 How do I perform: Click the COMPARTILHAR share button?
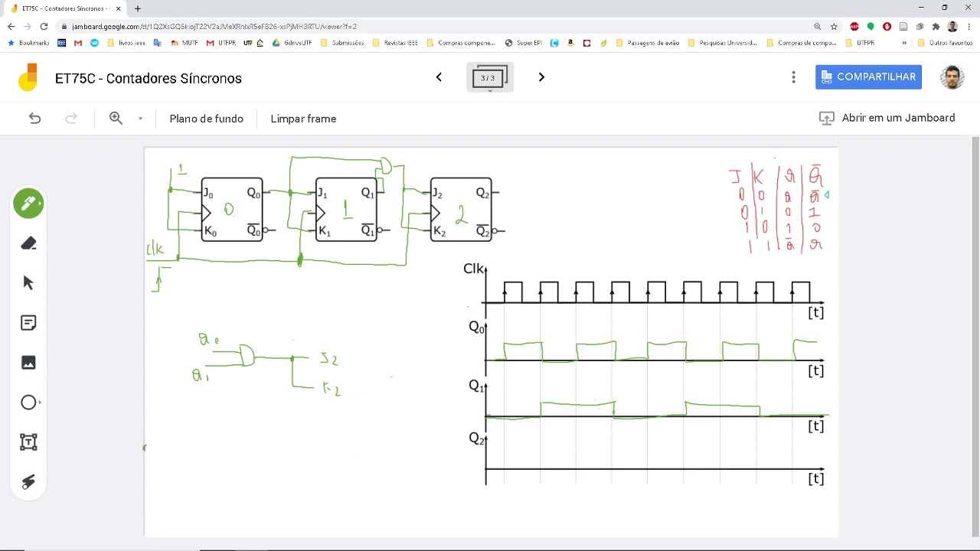(868, 77)
